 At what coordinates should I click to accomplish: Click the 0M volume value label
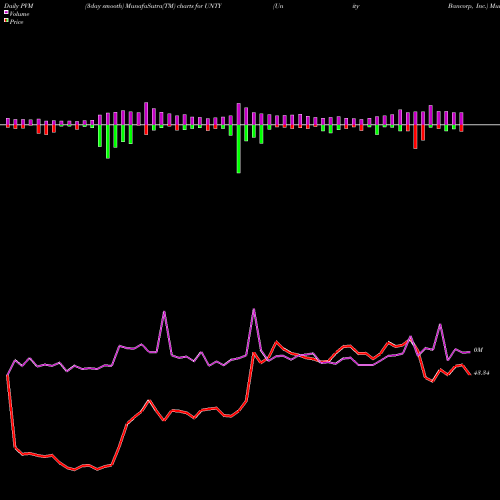tap(478, 350)
